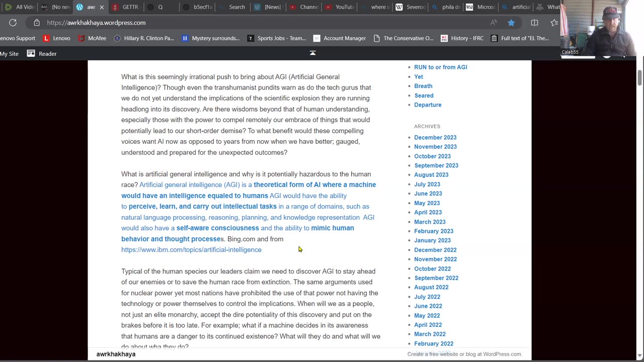Switch to the All Videos tab
Viewport: 644px width, 362px height.
[x=19, y=7]
